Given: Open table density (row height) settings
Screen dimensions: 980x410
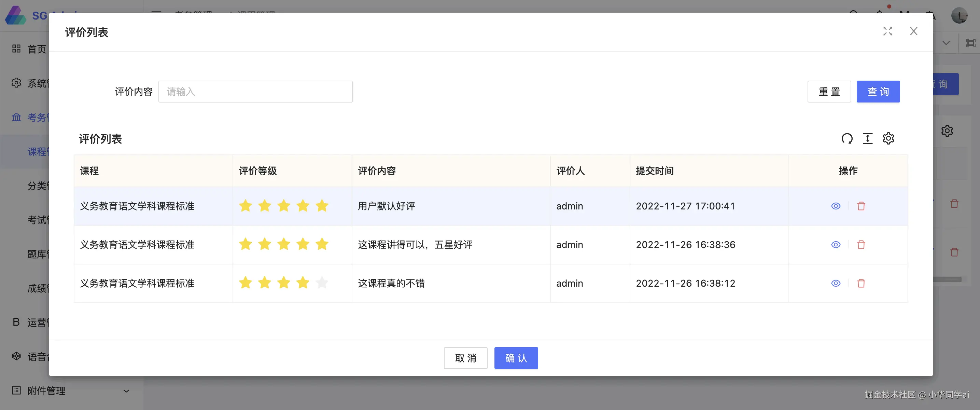Looking at the screenshot, I should pos(867,139).
